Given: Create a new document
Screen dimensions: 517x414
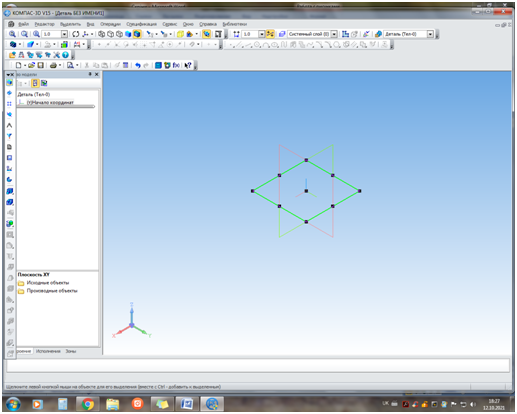Looking at the screenshot, I should (x=19, y=65).
